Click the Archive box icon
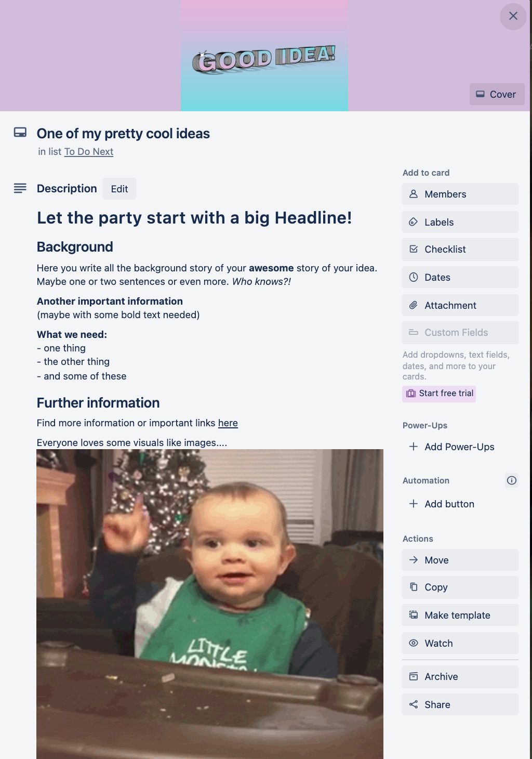The image size is (532, 759). (x=414, y=676)
